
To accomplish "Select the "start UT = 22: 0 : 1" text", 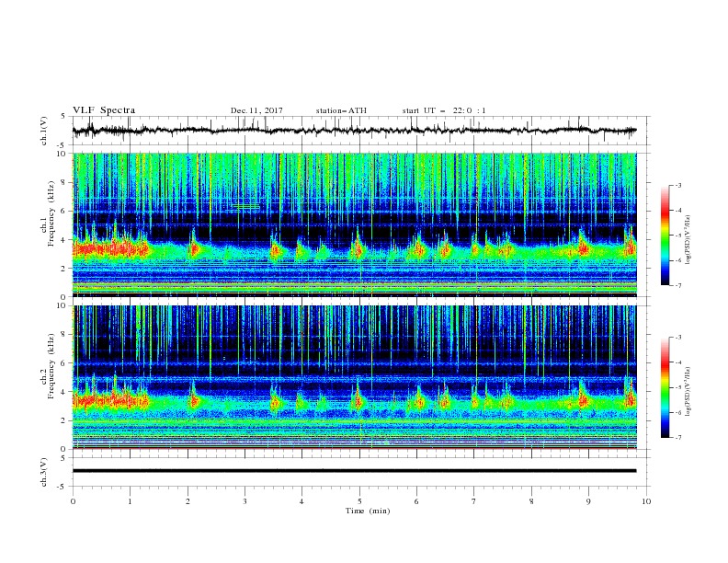I will 444,110.
